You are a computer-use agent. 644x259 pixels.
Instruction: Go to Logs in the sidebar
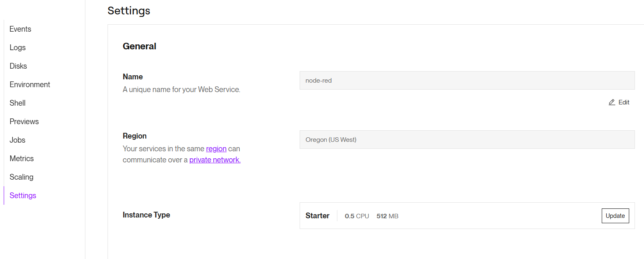click(18, 48)
